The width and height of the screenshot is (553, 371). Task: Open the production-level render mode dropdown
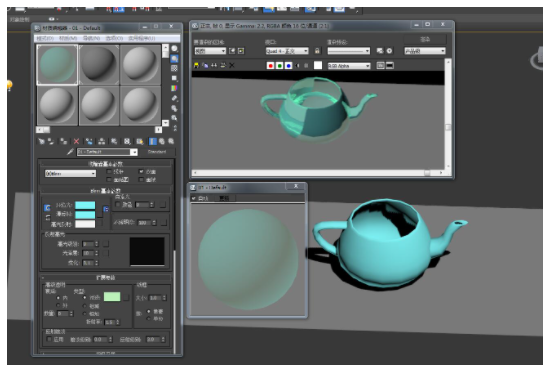point(425,51)
